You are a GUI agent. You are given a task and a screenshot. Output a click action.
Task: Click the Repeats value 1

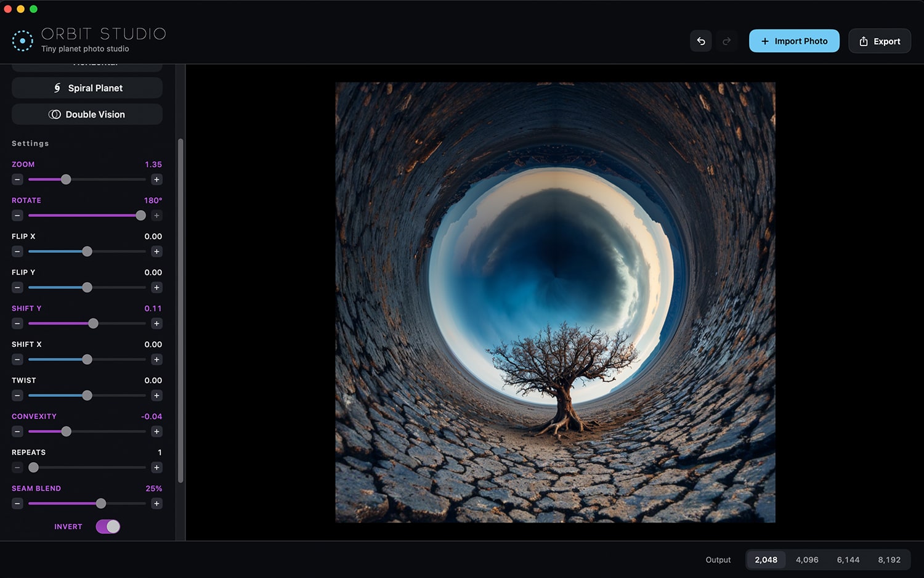pos(160,452)
